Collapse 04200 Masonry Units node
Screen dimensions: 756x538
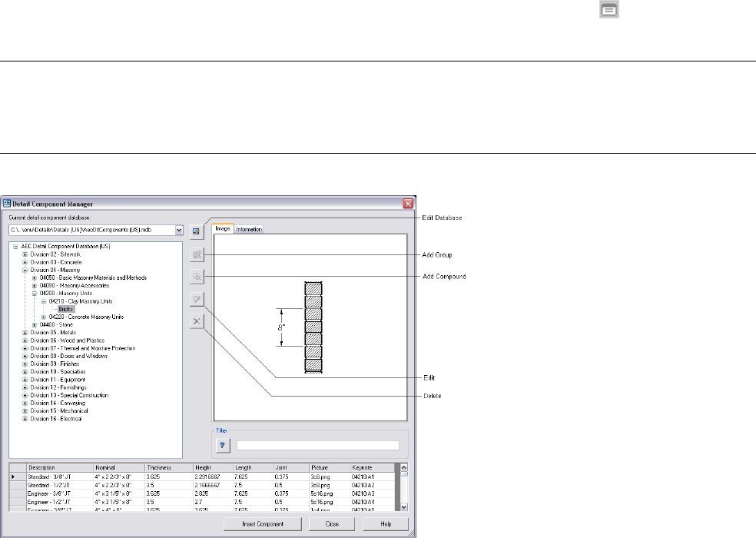pyautogui.click(x=35, y=294)
